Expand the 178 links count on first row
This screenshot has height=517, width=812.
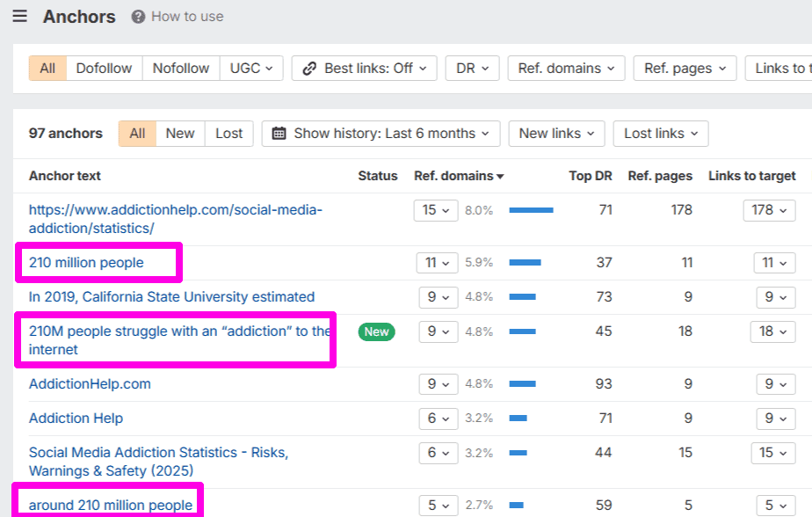coord(769,210)
